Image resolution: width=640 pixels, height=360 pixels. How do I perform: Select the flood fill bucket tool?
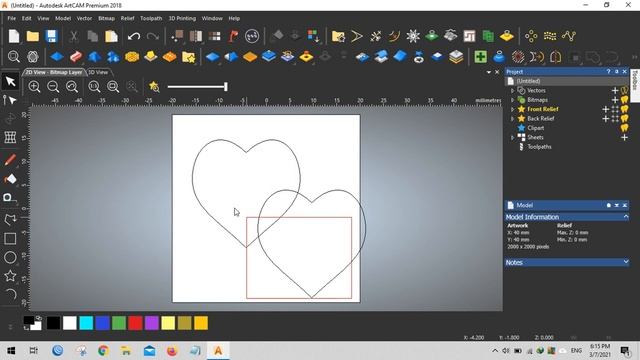click(x=10, y=179)
